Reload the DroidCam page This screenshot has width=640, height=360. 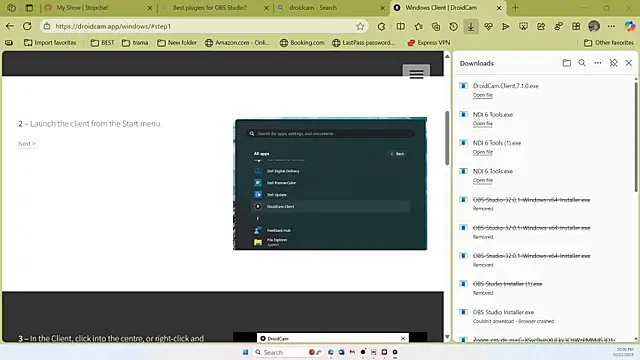pyautogui.click(x=27, y=26)
